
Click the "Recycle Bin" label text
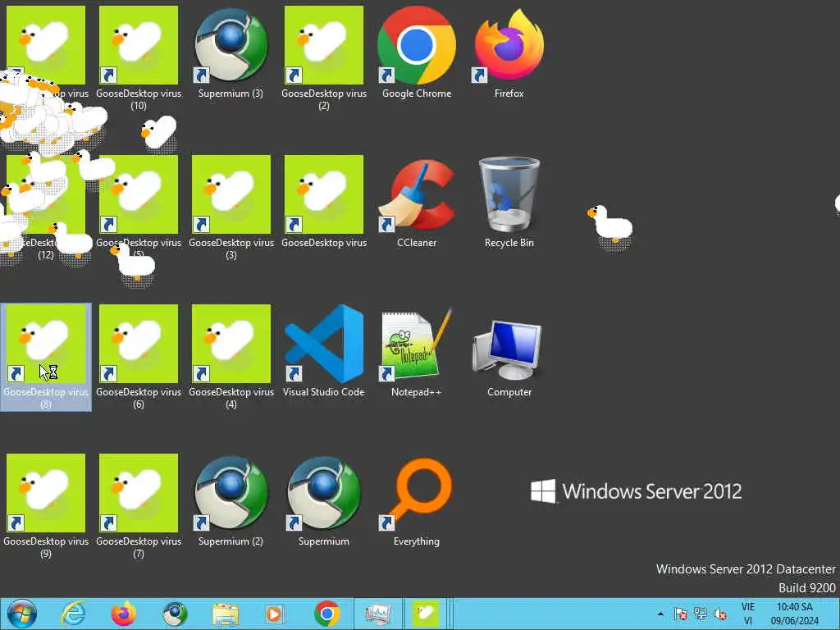click(509, 243)
